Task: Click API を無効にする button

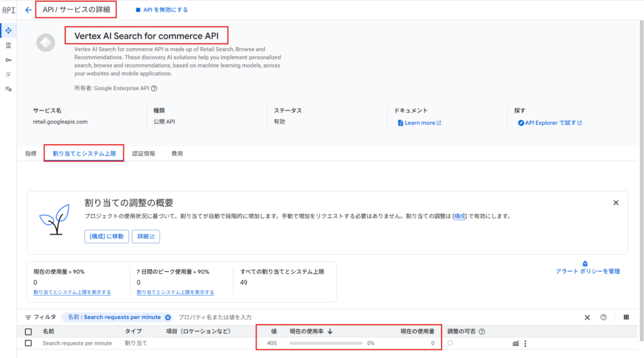Action: click(x=162, y=10)
